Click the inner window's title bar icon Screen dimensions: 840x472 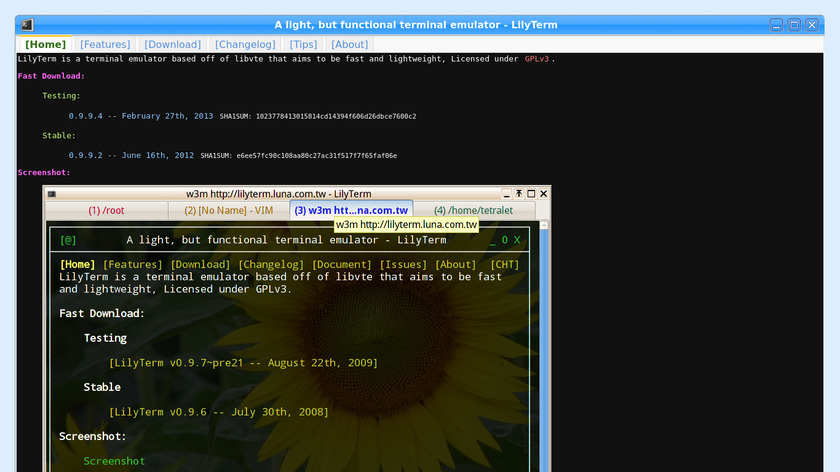click(52, 194)
